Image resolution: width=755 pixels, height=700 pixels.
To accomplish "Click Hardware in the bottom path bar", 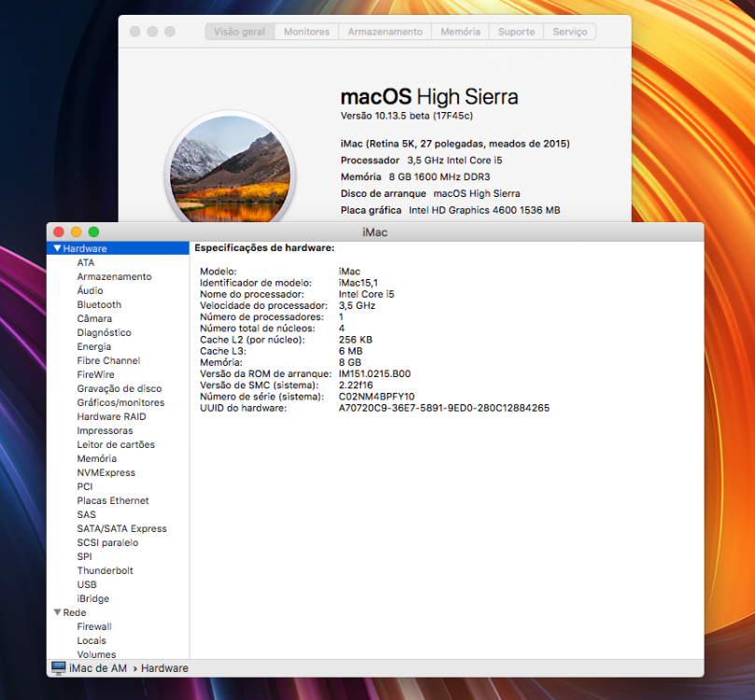I will pyautogui.click(x=164, y=668).
